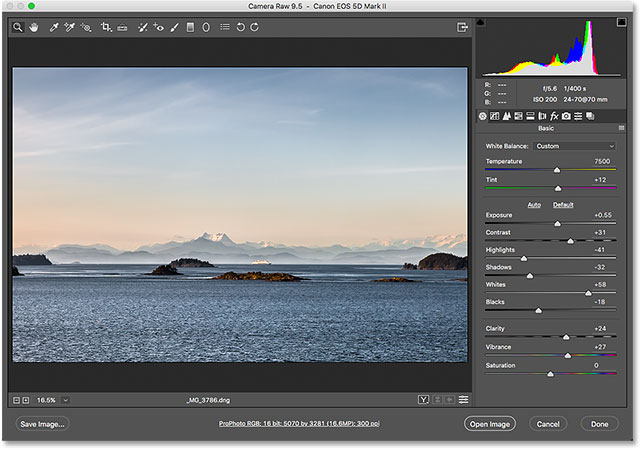
Task: Click the Contrast slider handle
Action: tap(571, 241)
